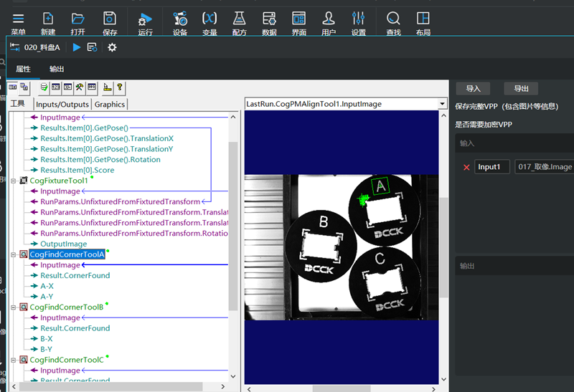Select CogFindCornerToolA in the tree
Viewport: 574px width, 392px height.
point(67,254)
